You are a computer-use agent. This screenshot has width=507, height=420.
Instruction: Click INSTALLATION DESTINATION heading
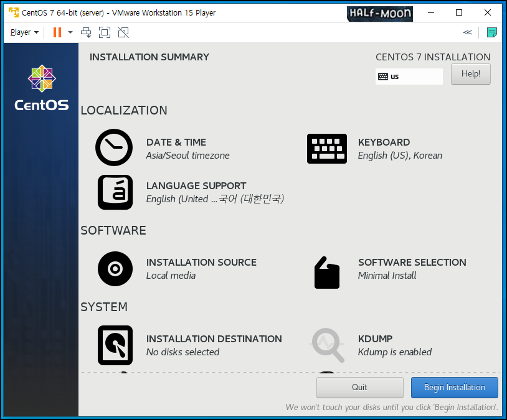pyautogui.click(x=214, y=339)
